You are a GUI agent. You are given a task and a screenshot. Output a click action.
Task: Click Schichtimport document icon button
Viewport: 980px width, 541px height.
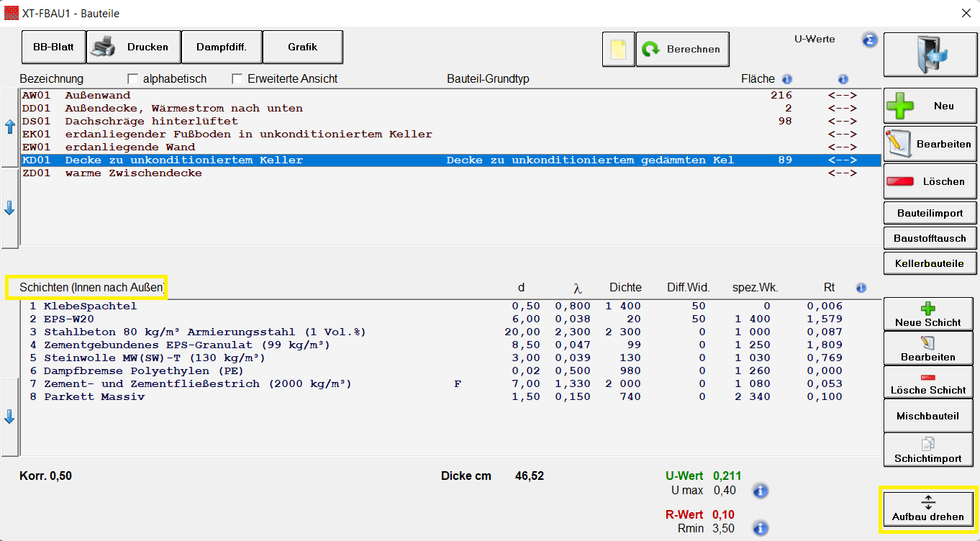pyautogui.click(x=928, y=450)
